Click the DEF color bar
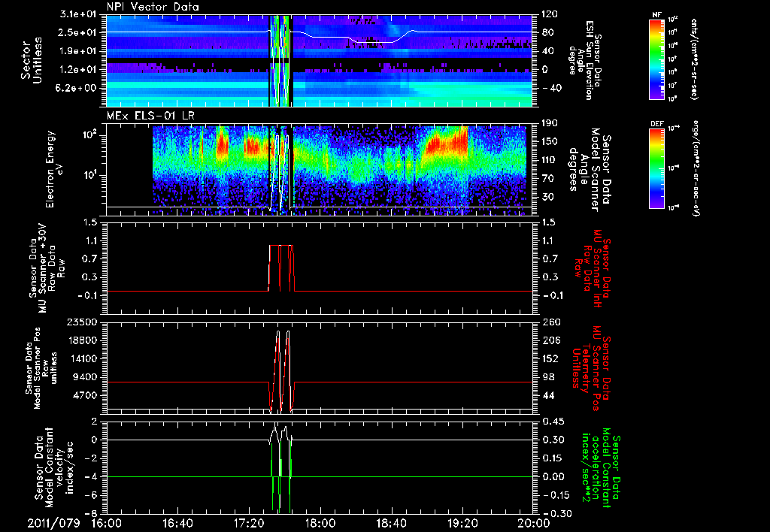This screenshot has width=770, height=532. click(657, 168)
